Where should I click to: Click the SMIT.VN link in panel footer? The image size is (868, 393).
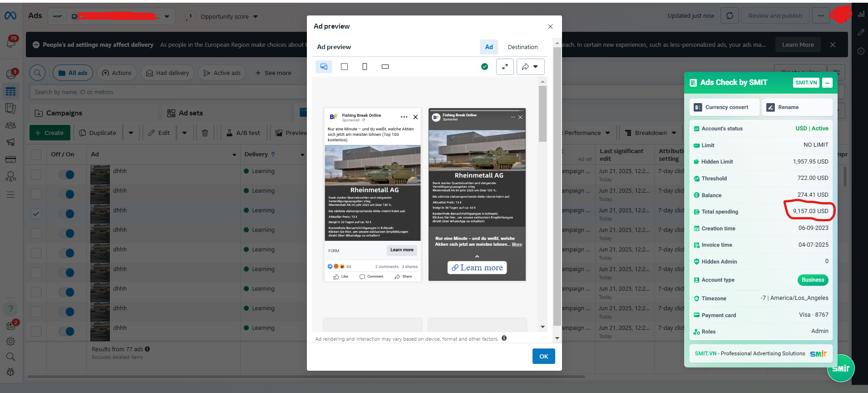tap(705, 353)
